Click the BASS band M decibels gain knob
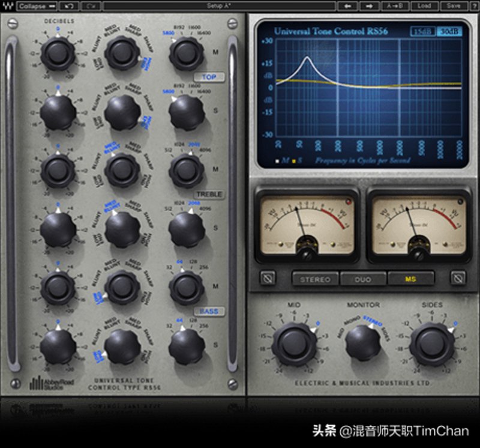480x448 pixels. click(58, 288)
